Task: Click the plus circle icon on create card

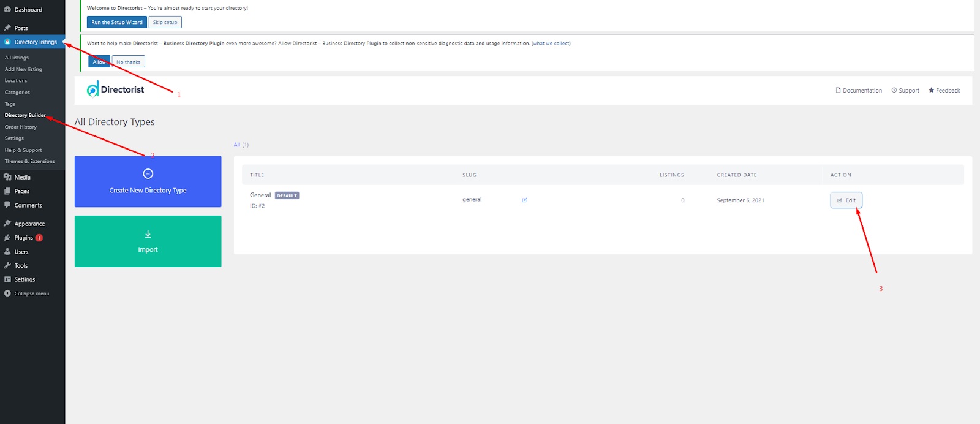Action: [x=148, y=174]
